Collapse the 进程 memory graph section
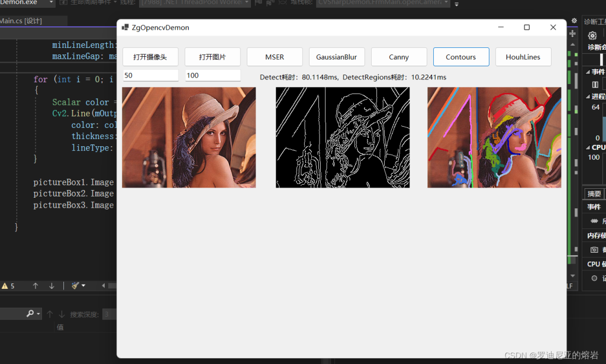The width and height of the screenshot is (606, 364). pos(588,96)
